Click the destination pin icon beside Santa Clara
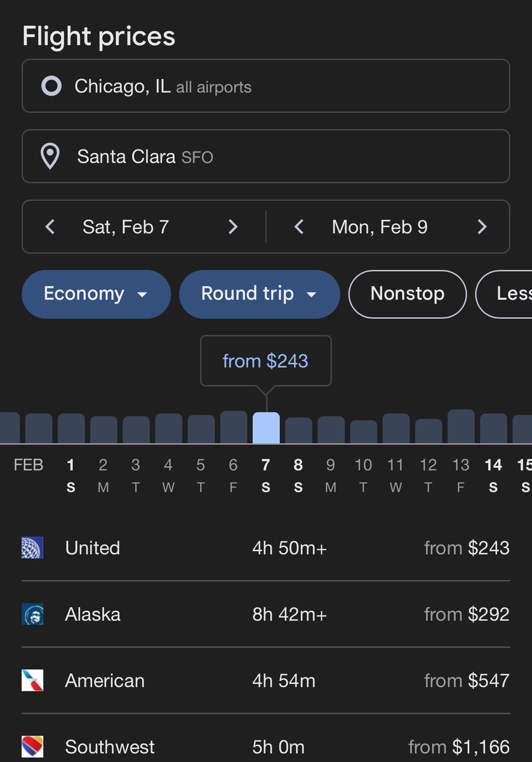The image size is (532, 762). (50, 156)
